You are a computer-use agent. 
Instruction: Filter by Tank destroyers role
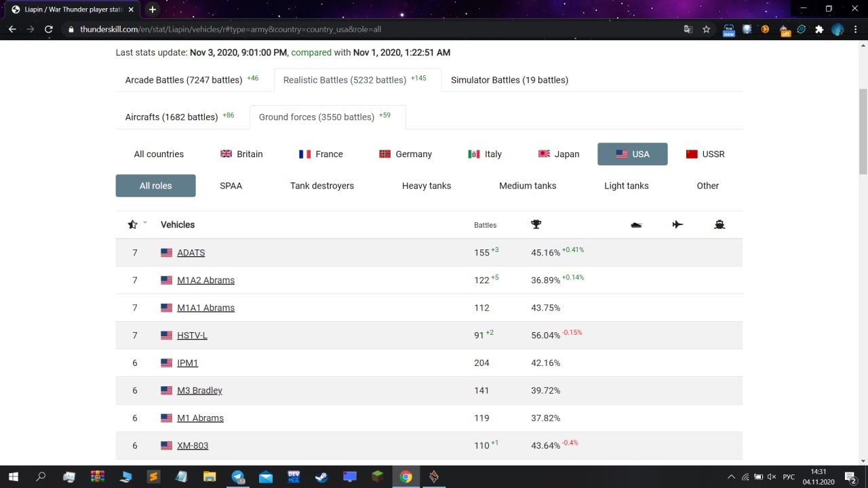pos(322,186)
